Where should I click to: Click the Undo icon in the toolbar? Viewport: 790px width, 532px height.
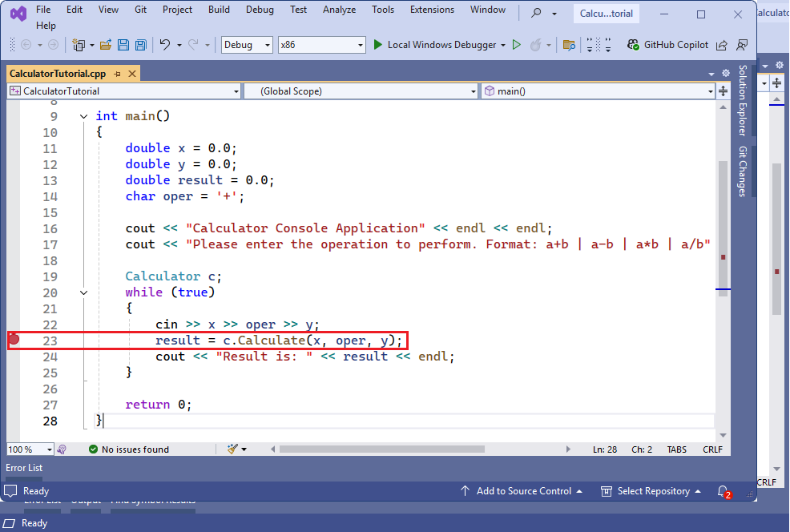(x=163, y=45)
